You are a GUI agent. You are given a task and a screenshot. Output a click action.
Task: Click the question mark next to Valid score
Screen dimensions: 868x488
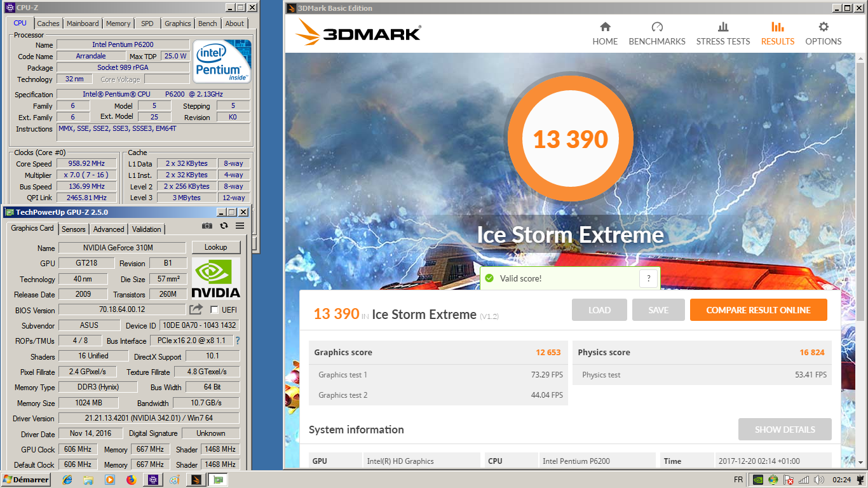pyautogui.click(x=648, y=278)
